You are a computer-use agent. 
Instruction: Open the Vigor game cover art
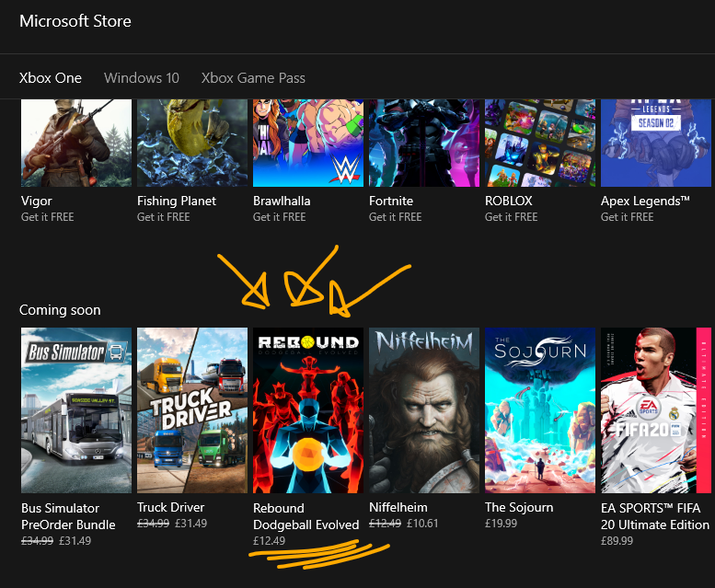click(76, 144)
